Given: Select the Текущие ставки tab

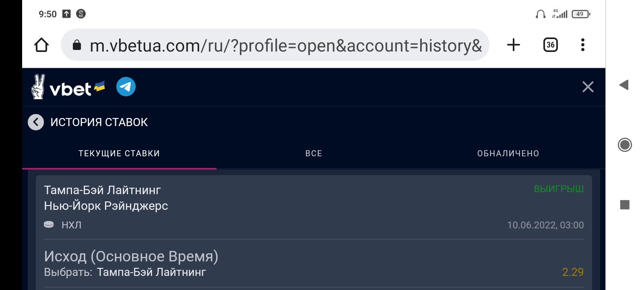Looking at the screenshot, I should point(119,153).
